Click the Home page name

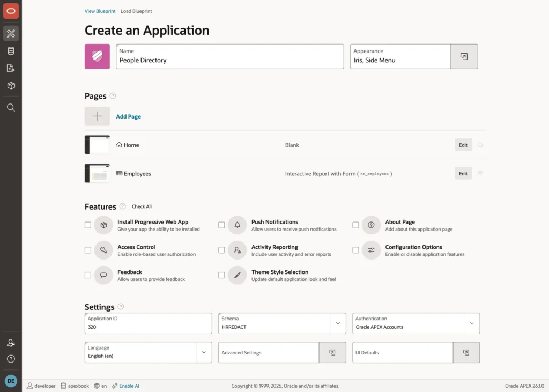(x=131, y=145)
